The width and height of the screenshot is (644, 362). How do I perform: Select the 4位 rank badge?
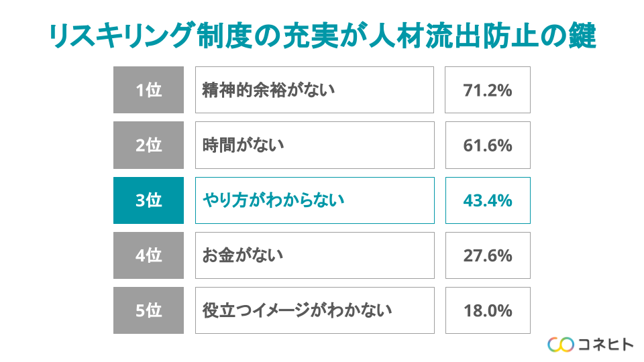point(148,255)
